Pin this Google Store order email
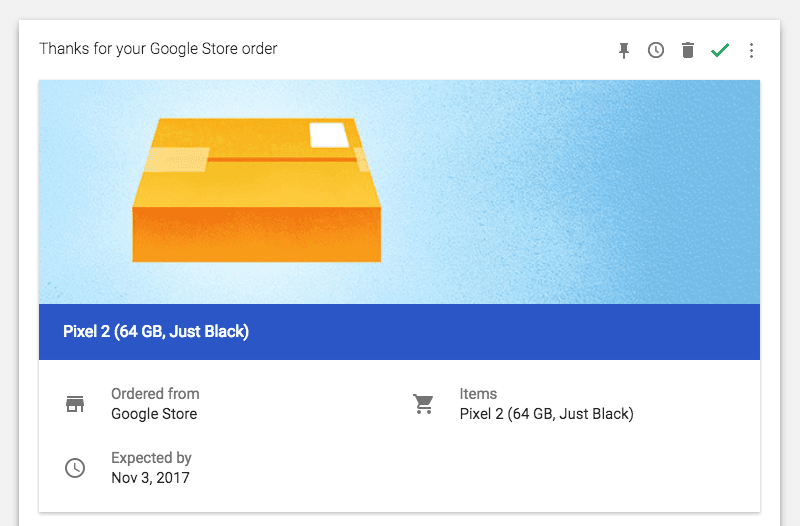800x526 pixels. [624, 50]
